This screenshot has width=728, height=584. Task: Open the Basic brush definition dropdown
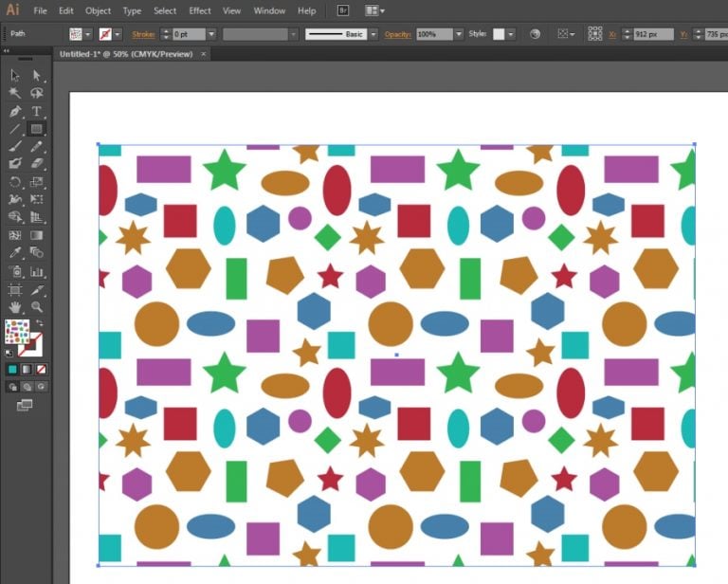[373, 34]
